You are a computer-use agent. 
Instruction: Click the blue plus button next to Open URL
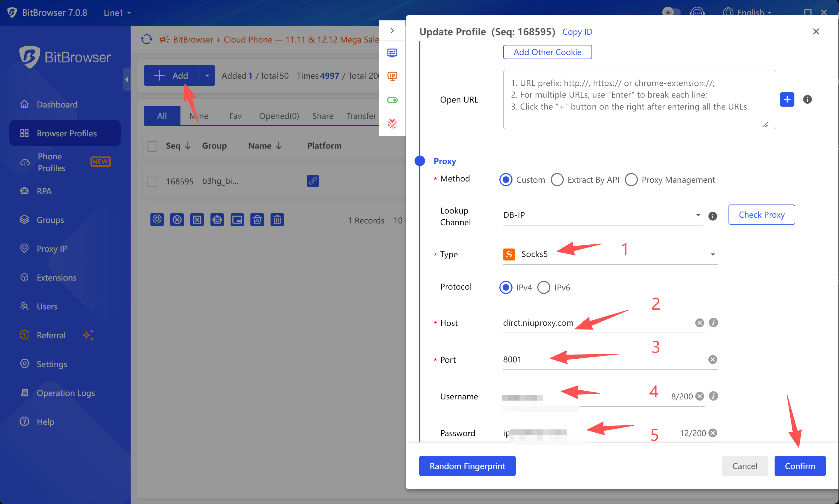787,99
